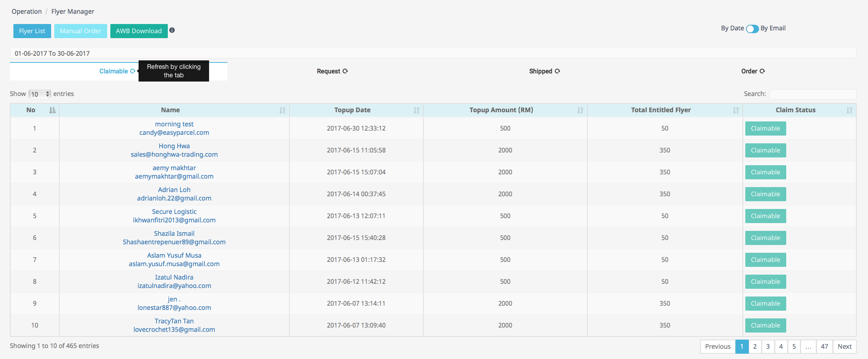Click the refresh icon on Request tab
The image size is (868, 359).
click(345, 71)
